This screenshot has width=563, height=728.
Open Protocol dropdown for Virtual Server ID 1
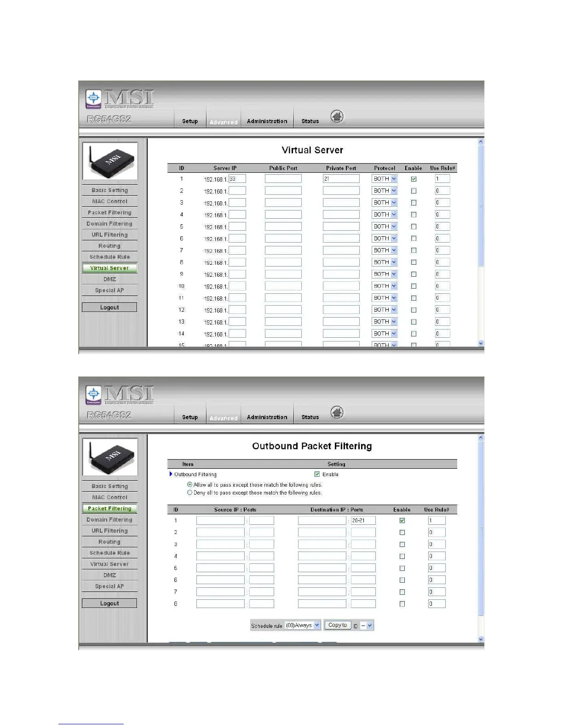pos(385,179)
